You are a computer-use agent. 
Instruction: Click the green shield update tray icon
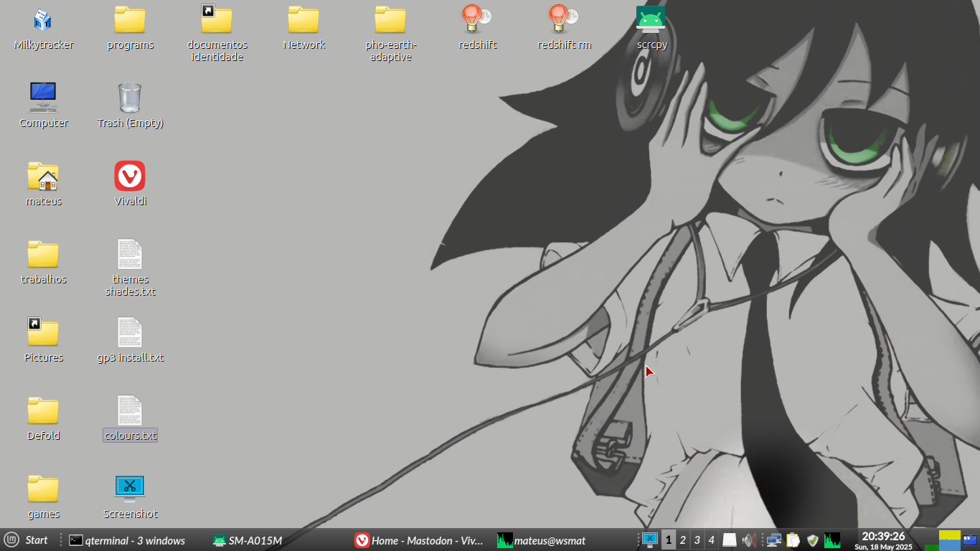pyautogui.click(x=813, y=540)
